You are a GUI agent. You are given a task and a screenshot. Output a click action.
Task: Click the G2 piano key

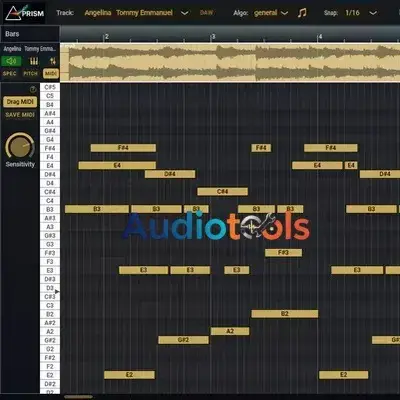pyautogui.click(x=50, y=349)
